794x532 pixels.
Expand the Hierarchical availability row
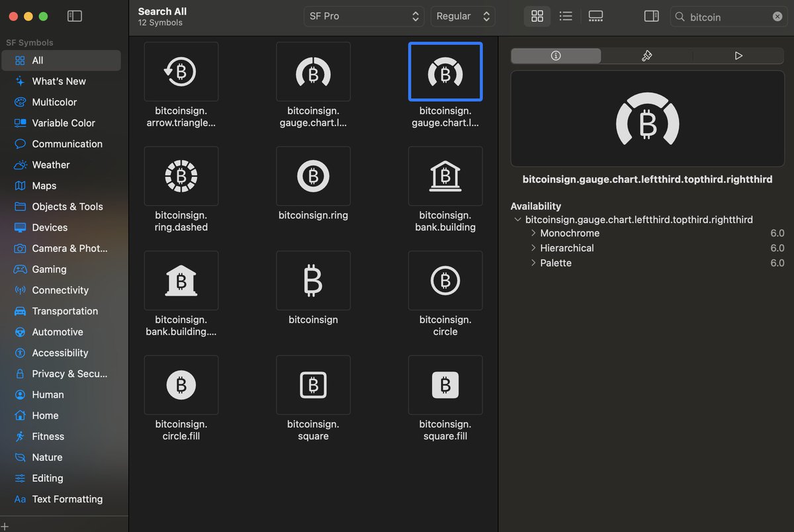[x=533, y=248]
